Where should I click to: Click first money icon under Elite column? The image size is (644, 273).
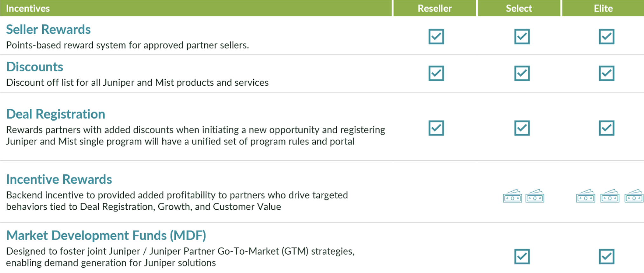[586, 196]
